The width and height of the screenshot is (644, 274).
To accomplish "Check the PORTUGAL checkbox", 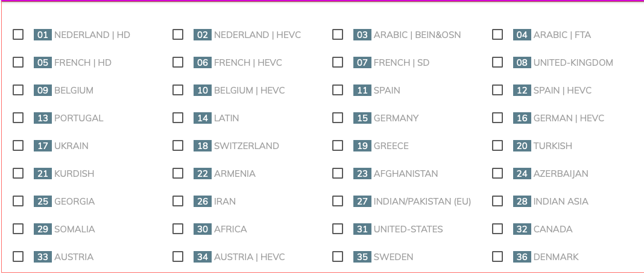I will (x=18, y=118).
